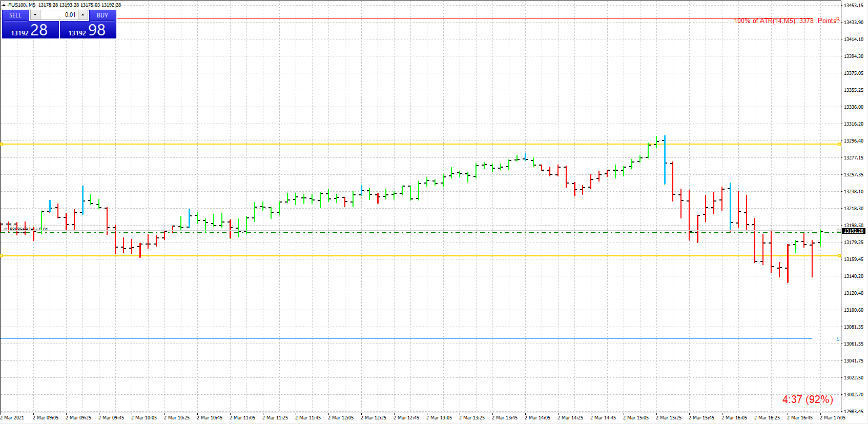
Task: Click the '100% of ATR(14,M5): 3378 Points' label
Action: coord(786,21)
